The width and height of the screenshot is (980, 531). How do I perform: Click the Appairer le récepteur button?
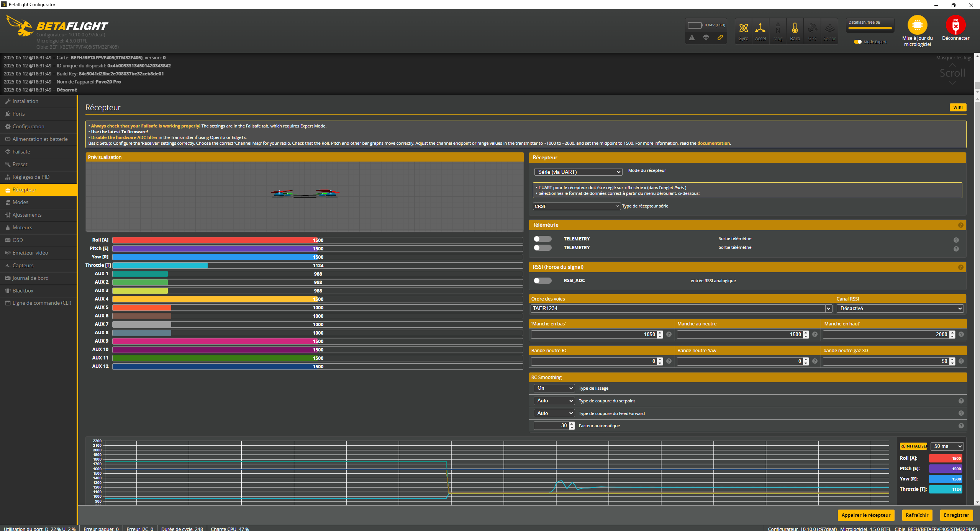[x=865, y=515]
